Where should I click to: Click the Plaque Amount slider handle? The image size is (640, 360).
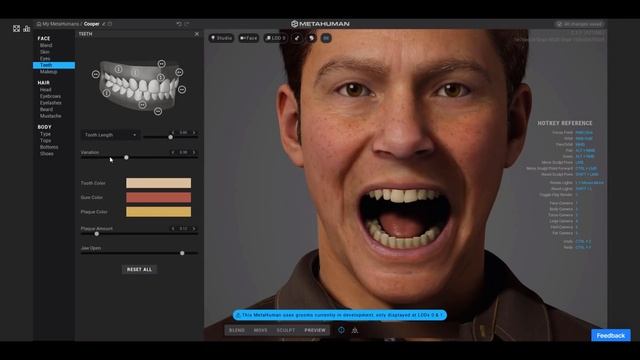(x=97, y=234)
